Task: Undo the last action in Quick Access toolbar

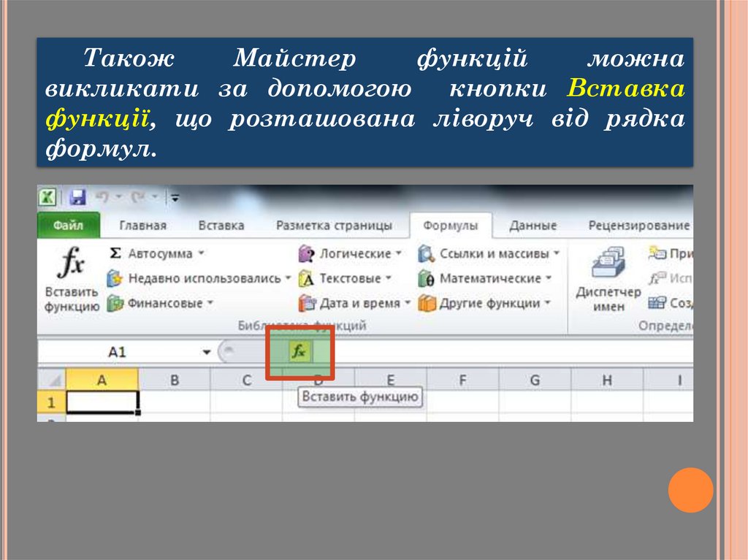Action: [x=102, y=196]
